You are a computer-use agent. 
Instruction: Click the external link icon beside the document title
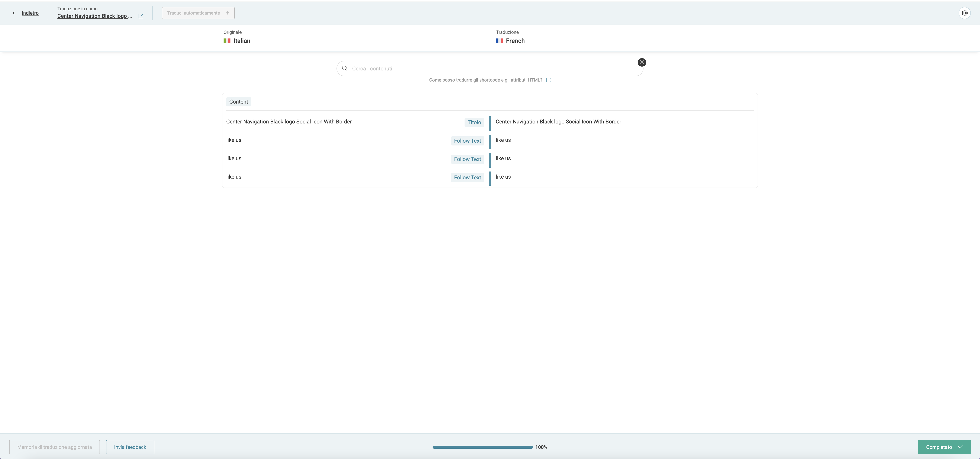click(x=141, y=16)
